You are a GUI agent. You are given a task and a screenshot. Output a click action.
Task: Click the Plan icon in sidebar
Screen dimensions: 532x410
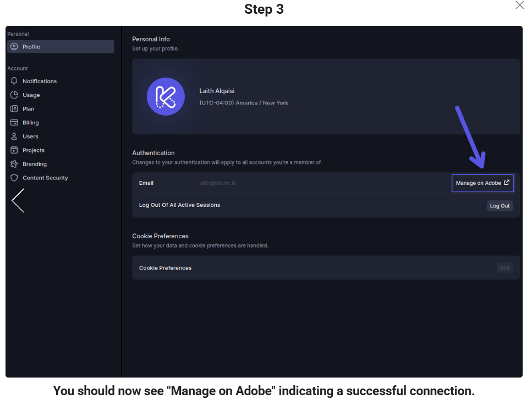[14, 108]
